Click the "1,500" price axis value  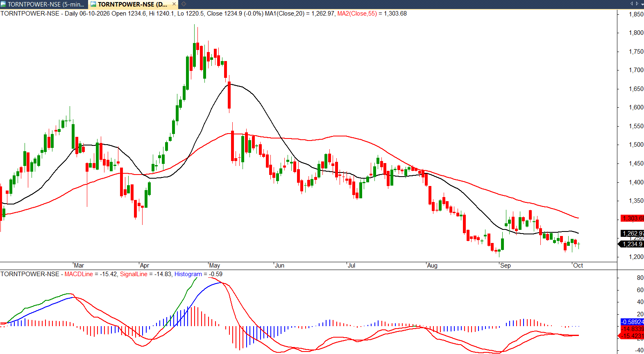tap(636, 145)
